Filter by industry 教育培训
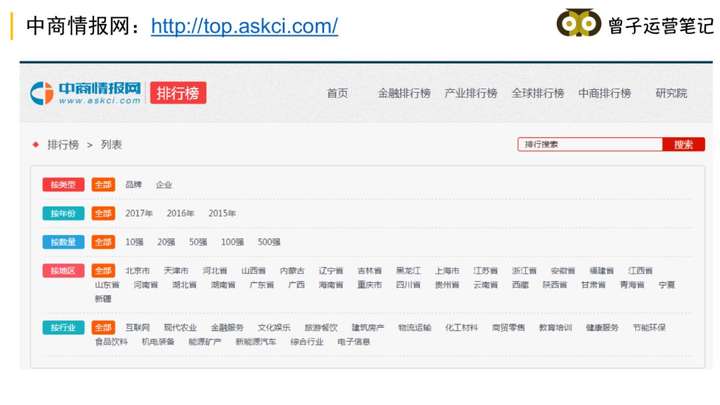Image resolution: width=720 pixels, height=405 pixels. [x=555, y=327]
